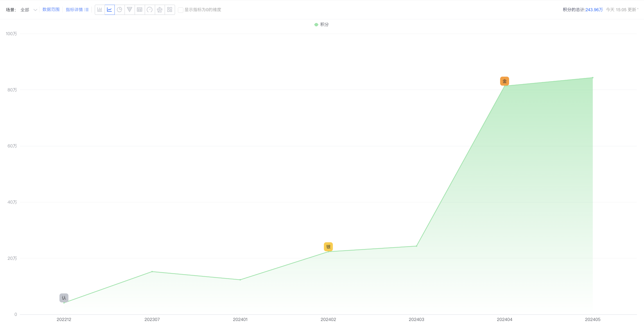Switch to pie chart view
The image size is (644, 326).
120,10
